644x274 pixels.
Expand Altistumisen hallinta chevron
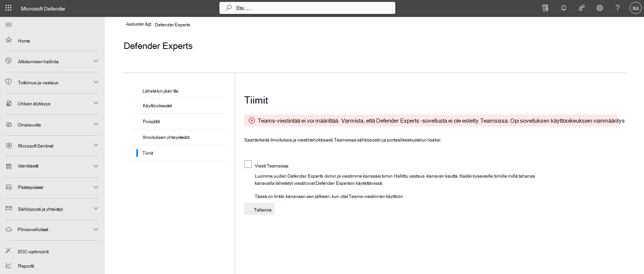[96, 61]
